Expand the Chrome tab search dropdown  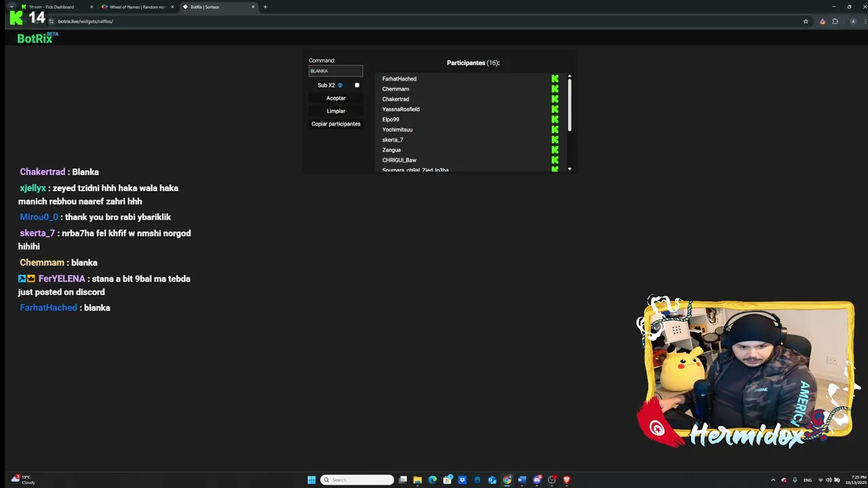pos(12,7)
